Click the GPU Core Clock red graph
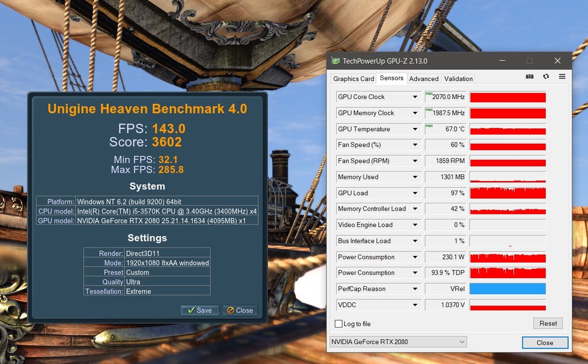 [x=508, y=97]
